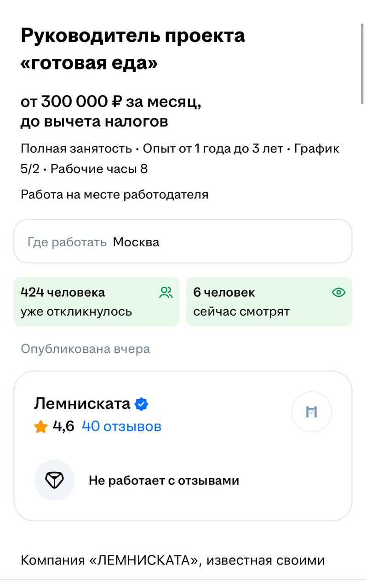The width and height of the screenshot is (366, 588).
Task: Open the «40 отзывов» reviews link
Action: (121, 426)
